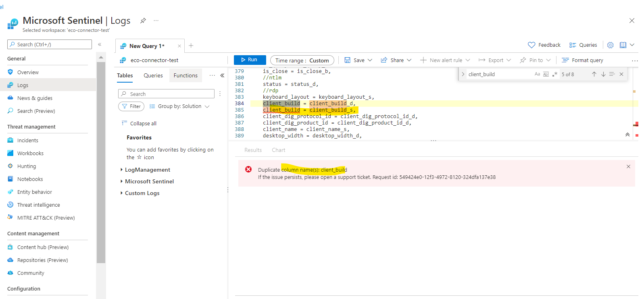Open the Results tab
The height and width of the screenshot is (299, 644).
coord(253,150)
